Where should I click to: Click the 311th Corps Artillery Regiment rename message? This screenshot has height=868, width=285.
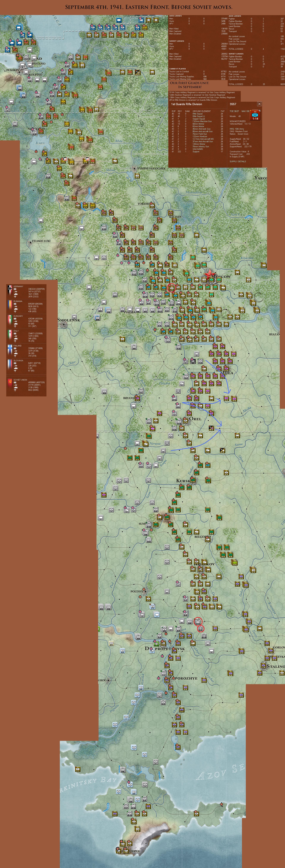[202, 92]
